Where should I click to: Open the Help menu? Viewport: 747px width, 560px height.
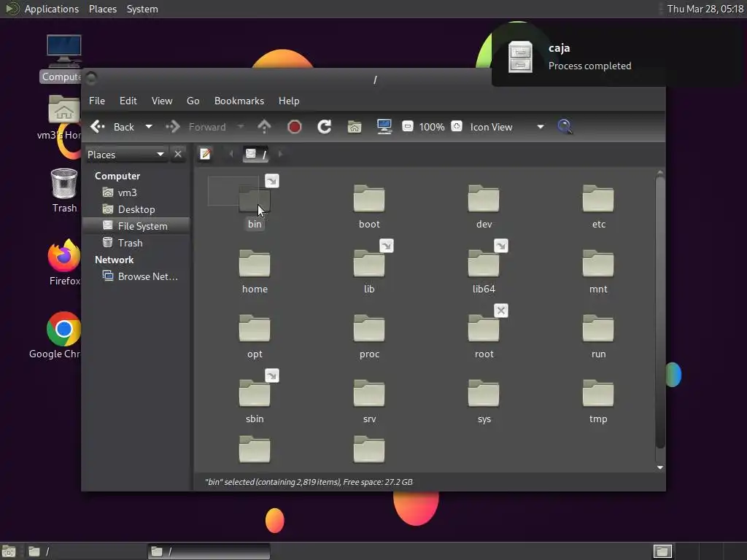[289, 101]
